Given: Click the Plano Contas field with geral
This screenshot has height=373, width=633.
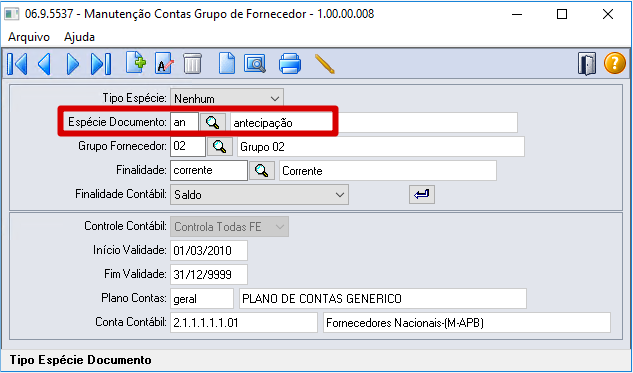Looking at the screenshot, I should tap(202, 299).
